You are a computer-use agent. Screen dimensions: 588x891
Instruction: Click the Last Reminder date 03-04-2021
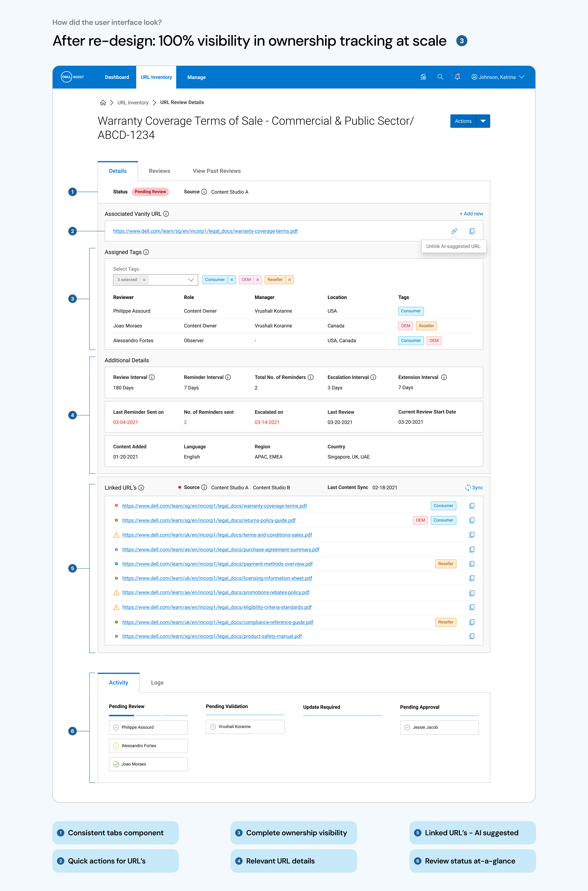coord(126,422)
